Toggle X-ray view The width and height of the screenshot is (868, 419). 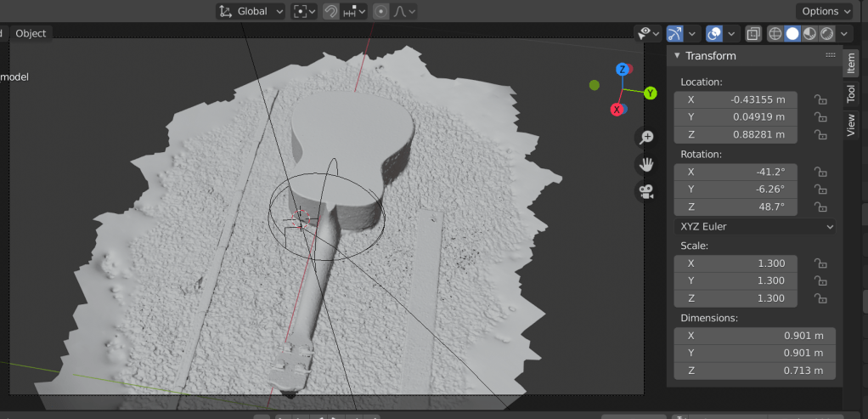[752, 33]
